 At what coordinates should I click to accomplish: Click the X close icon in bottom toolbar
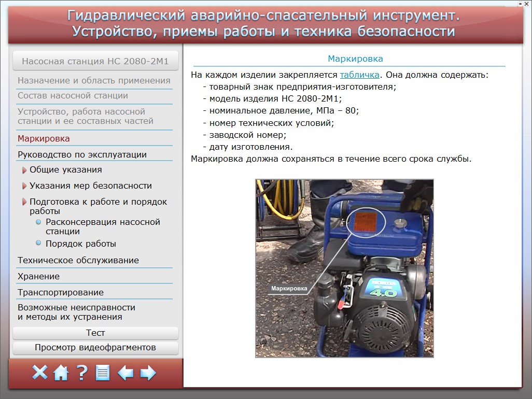[39, 373]
